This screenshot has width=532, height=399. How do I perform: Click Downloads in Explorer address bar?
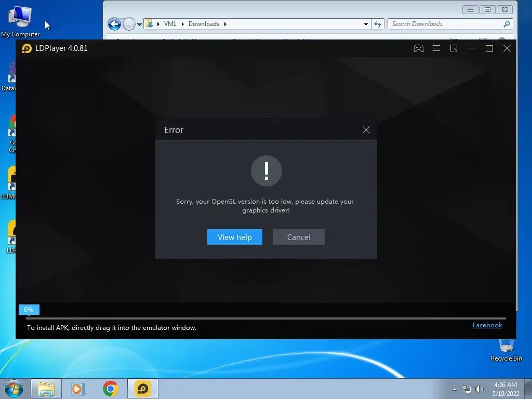[x=204, y=24]
